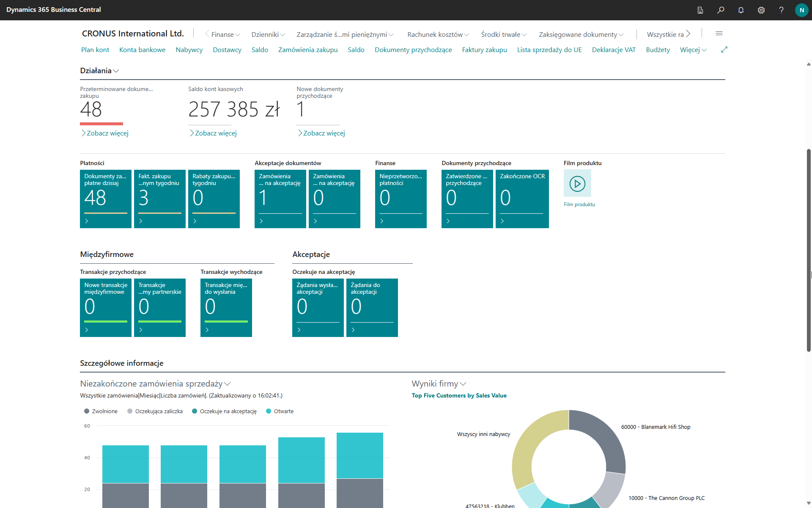This screenshot has width=812, height=508.
Task: Click Zobacz więcej under Saldo kont kasowych
Action: 213,133
